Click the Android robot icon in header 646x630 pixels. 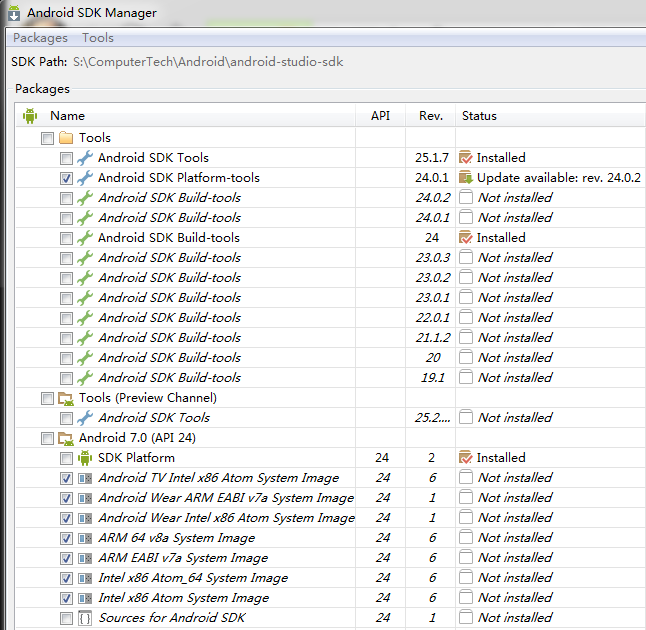[30, 116]
